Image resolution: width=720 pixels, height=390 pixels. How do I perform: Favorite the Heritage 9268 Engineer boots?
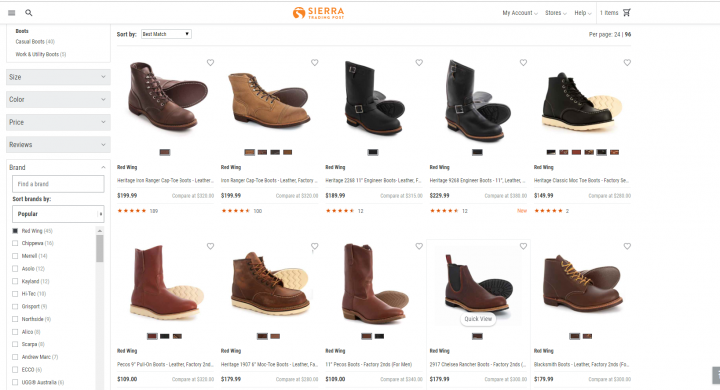pos(523,62)
